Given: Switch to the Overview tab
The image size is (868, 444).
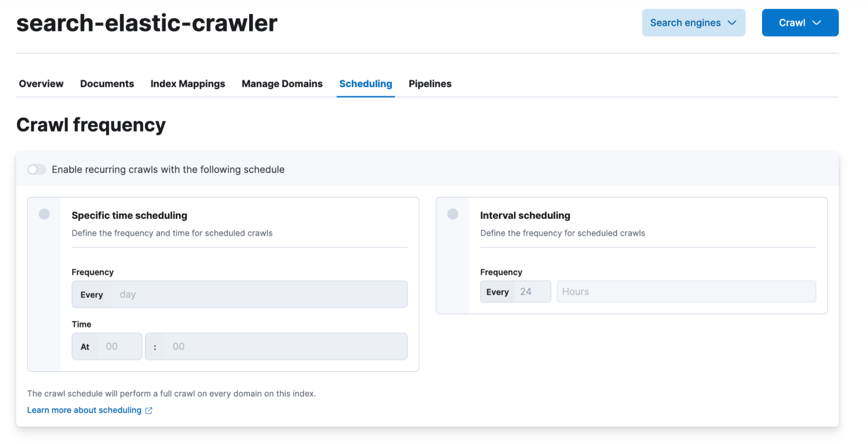Looking at the screenshot, I should click(x=41, y=83).
